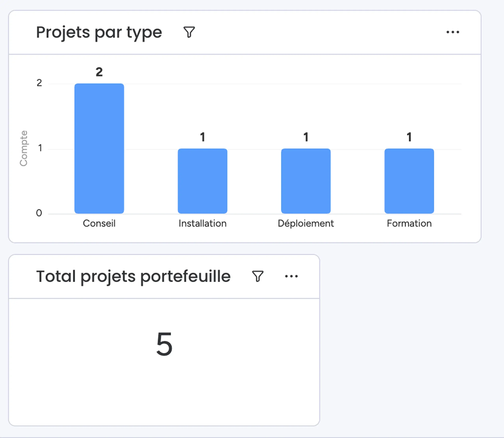Click the Installation bar in the chart
This screenshot has height=438, width=504.
coord(202,181)
